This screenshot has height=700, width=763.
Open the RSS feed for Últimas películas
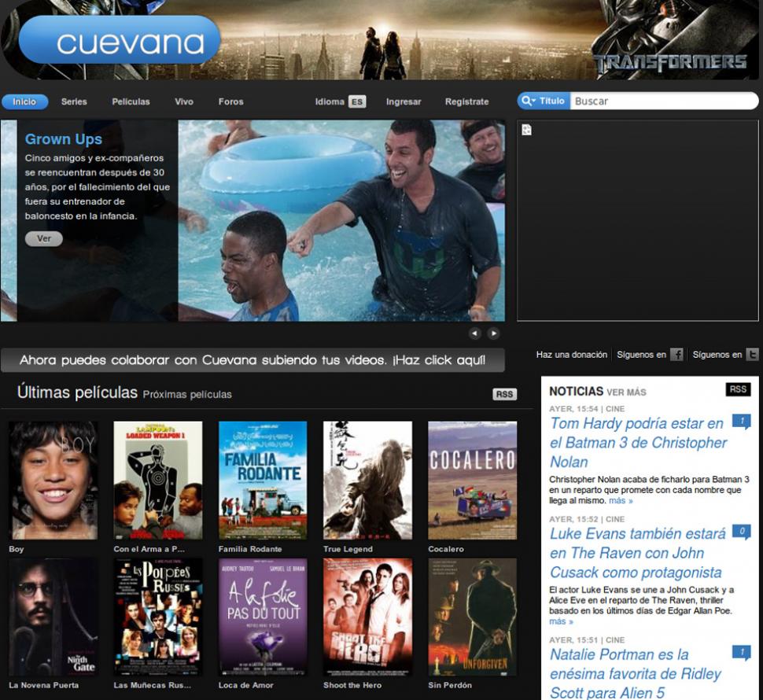(x=504, y=394)
